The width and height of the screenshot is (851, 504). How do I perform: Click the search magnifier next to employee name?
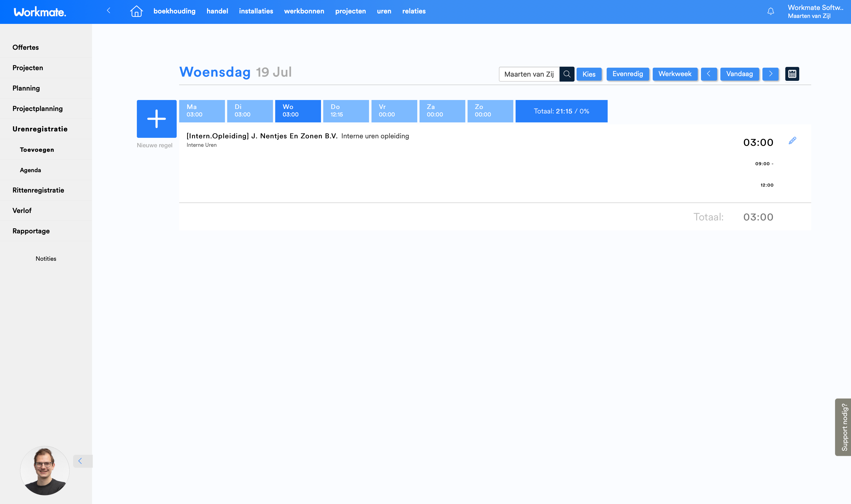[567, 74]
